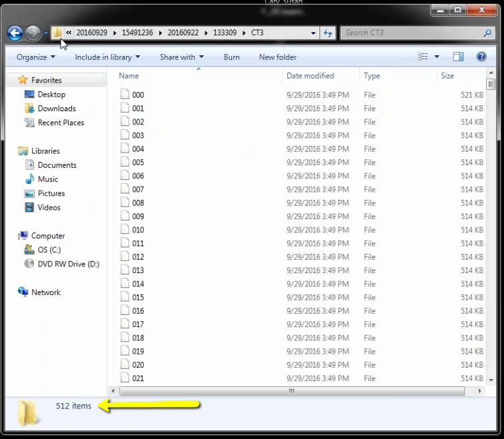Click the Help question mark icon
This screenshot has width=504, height=439.
click(x=481, y=57)
